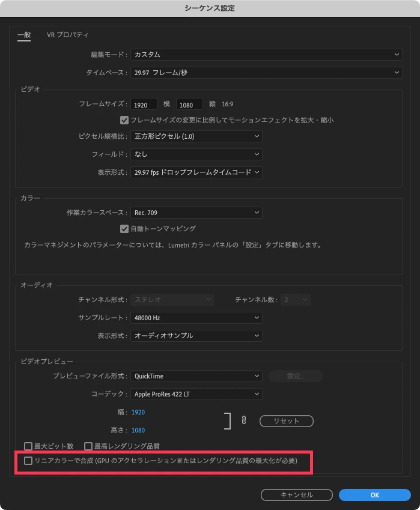Open the video 表示形式 timecode dropdown
Image resolution: width=420 pixels, height=510 pixels.
coord(196,172)
